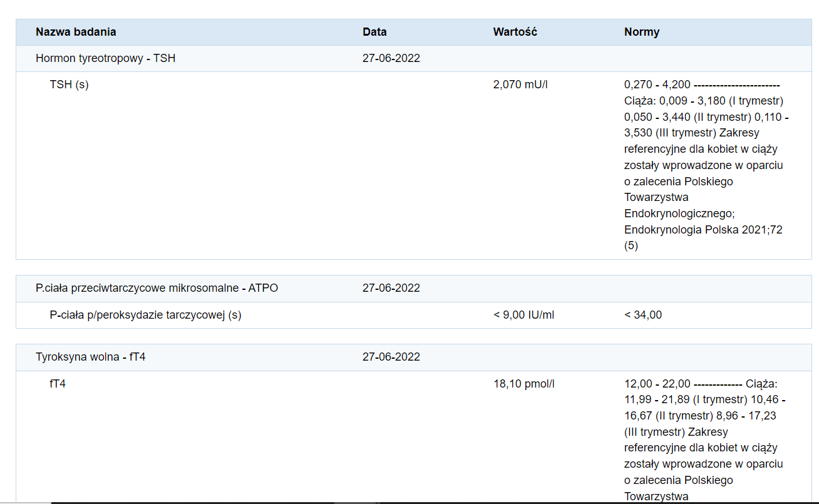Image resolution: width=819 pixels, height=504 pixels.
Task: Select "P-ciała p/peroksydazie tarczycowej (s)" parameter
Action: (x=145, y=315)
